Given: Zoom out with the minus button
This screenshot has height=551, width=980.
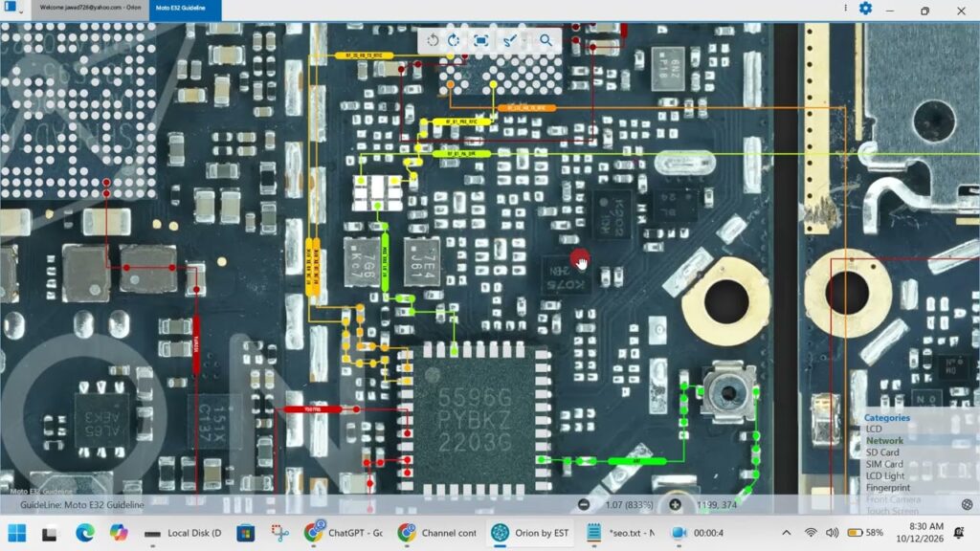Looking at the screenshot, I should 584,504.
